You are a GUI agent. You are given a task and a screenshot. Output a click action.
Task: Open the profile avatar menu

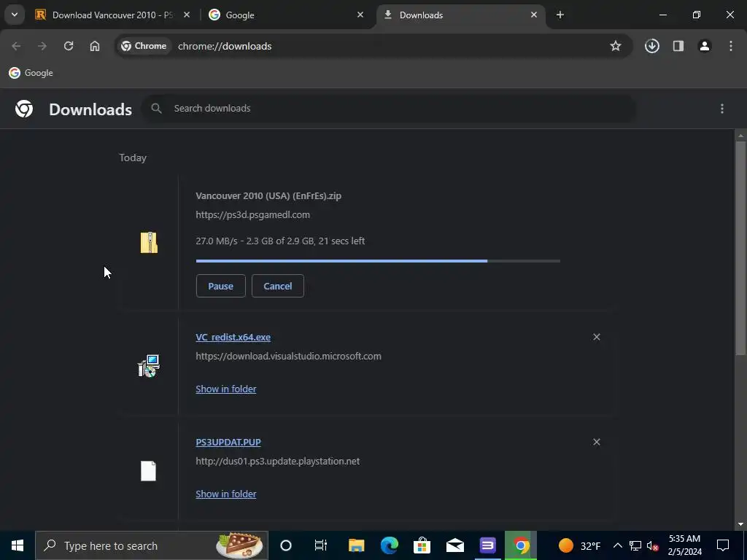point(705,46)
